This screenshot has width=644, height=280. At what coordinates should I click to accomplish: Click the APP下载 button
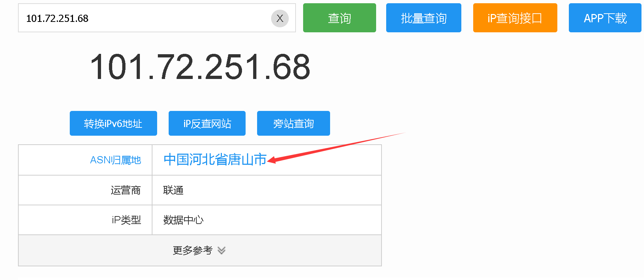[605, 18]
